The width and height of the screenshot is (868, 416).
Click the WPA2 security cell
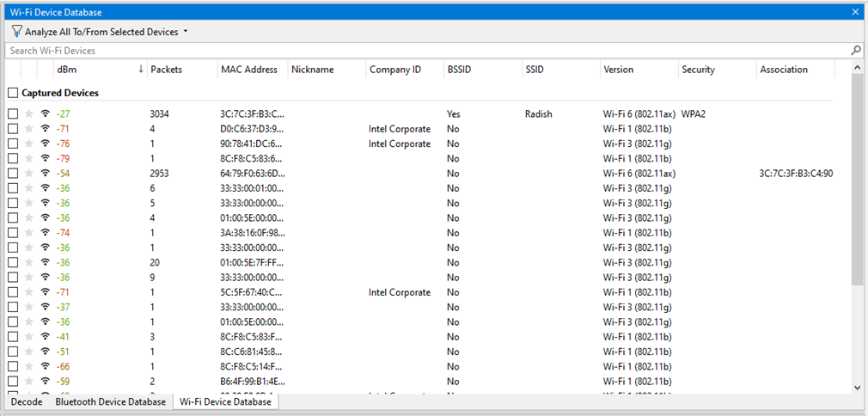pyautogui.click(x=694, y=114)
